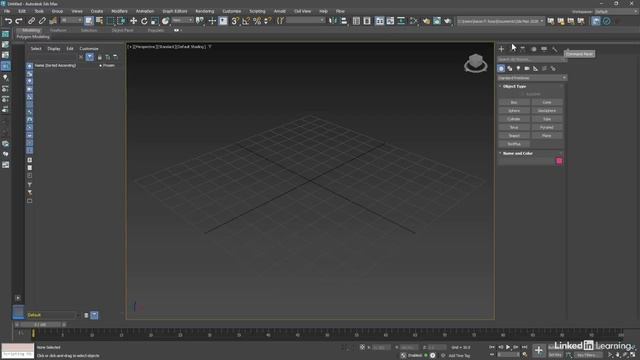Image resolution: width=640 pixels, height=360 pixels.
Task: Toggle Percent Snap in main toolbar
Action: pos(257,21)
